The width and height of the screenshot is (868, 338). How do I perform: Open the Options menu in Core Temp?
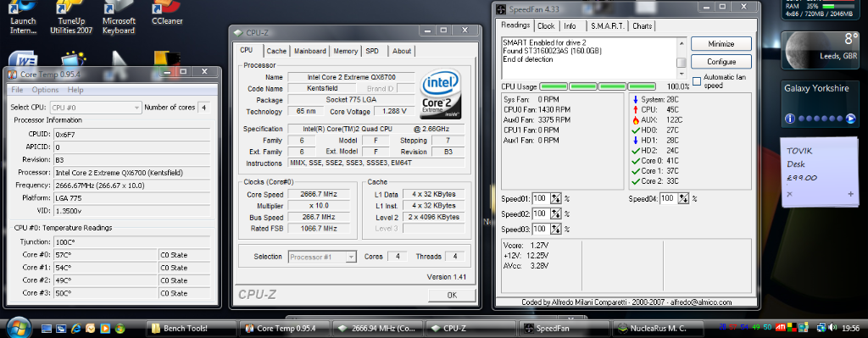click(x=45, y=90)
